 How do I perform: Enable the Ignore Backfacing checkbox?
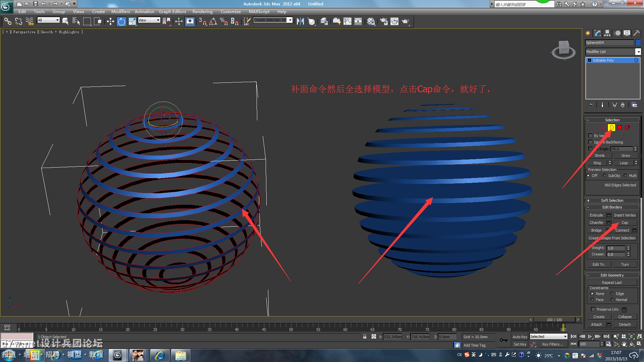coord(591,142)
